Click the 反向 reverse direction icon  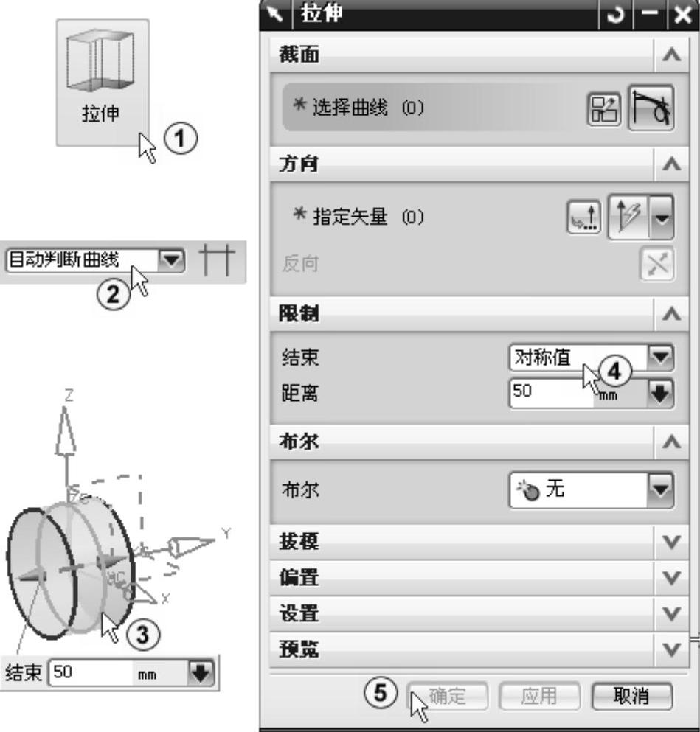pyautogui.click(x=656, y=264)
